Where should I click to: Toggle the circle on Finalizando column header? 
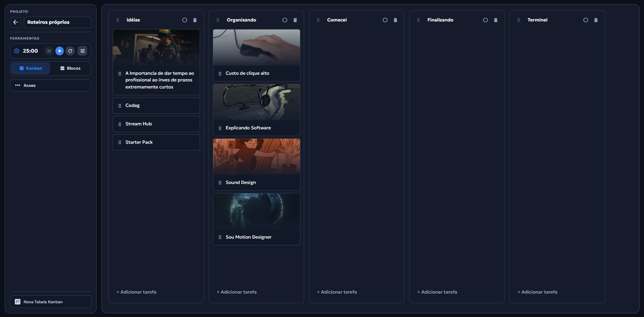point(485,20)
